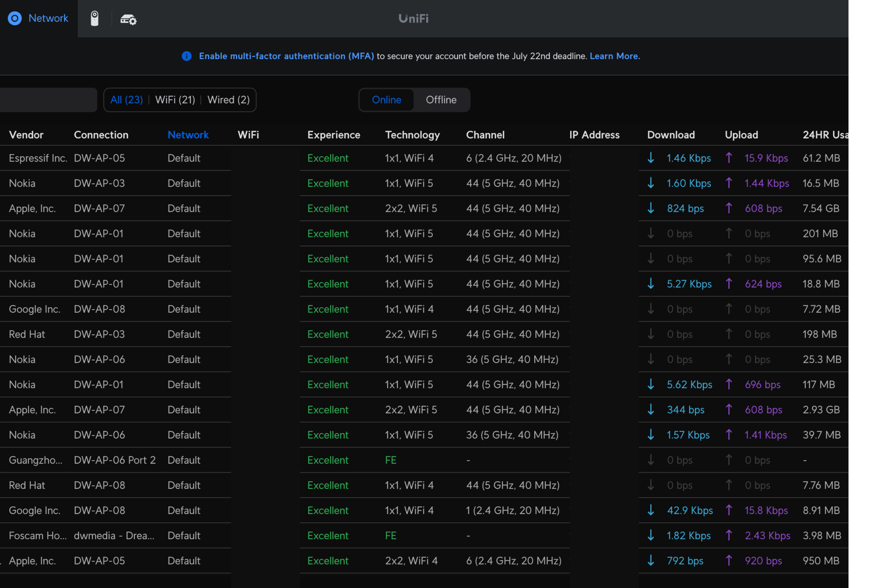Open Enable multi-factor authentication link

[x=286, y=56]
